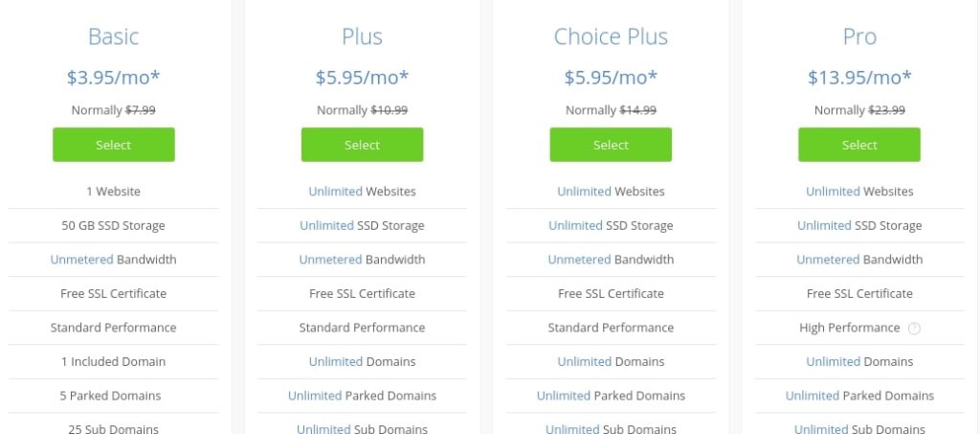
Task: Click Unlimited SSD Storage link under Plus
Action: (x=327, y=226)
